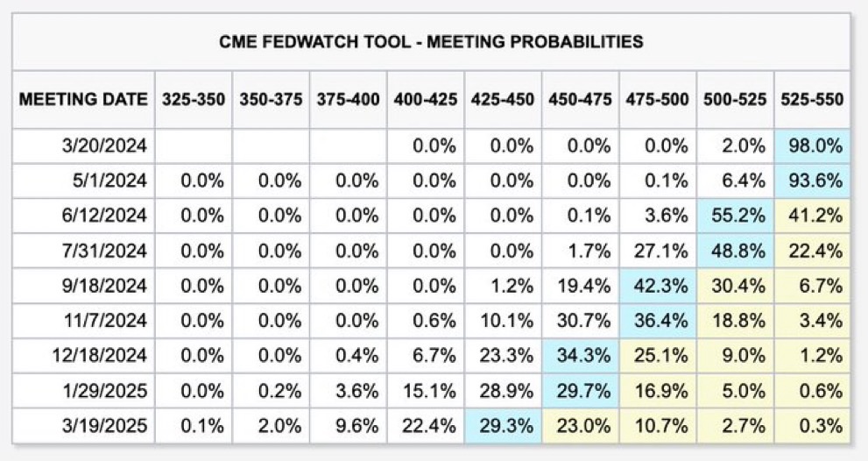Select the blue 42.3% probability cell
The width and height of the screenshot is (868, 461).
[x=658, y=285]
